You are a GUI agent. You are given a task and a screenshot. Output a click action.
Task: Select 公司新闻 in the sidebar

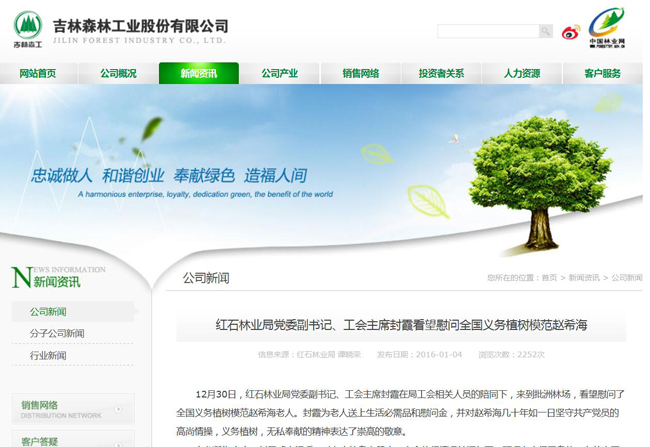point(48,312)
